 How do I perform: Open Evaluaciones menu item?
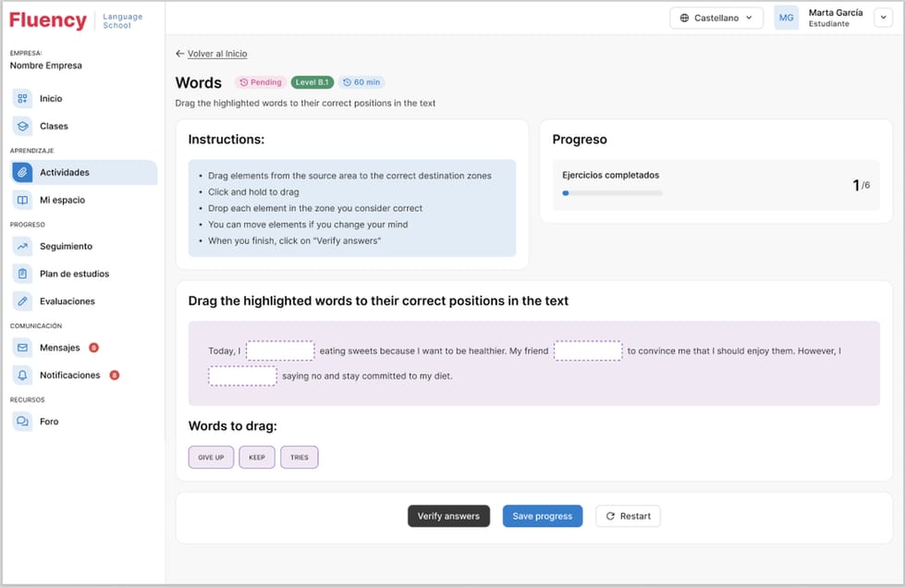click(83, 300)
